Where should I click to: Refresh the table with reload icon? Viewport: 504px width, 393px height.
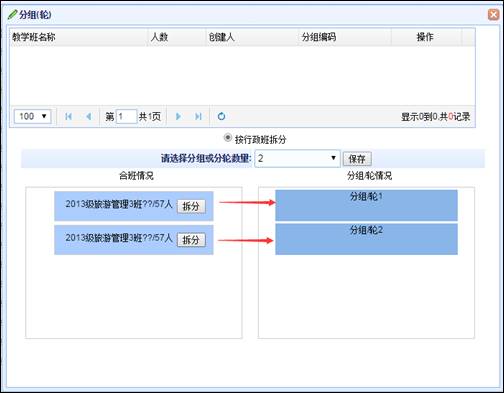point(221,116)
